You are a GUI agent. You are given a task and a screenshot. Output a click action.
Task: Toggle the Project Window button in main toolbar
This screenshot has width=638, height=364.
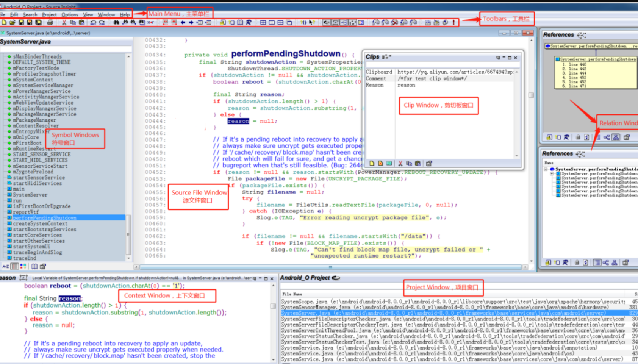327,22
